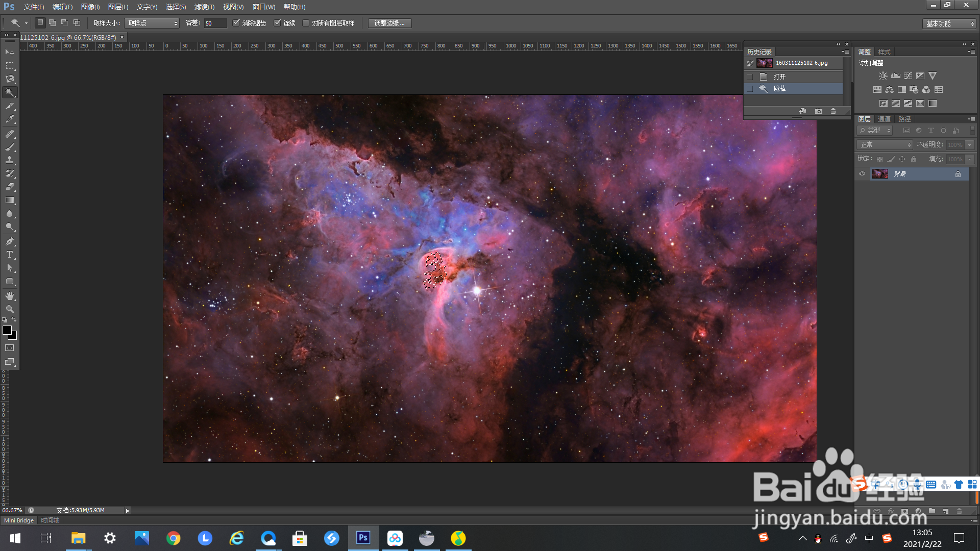980x551 pixels.
Task: Select the Gradient tool
Action: pos(10,201)
